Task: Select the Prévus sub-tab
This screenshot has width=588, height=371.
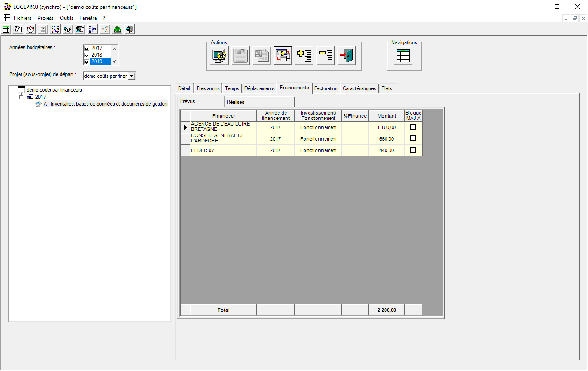Action: [201, 101]
